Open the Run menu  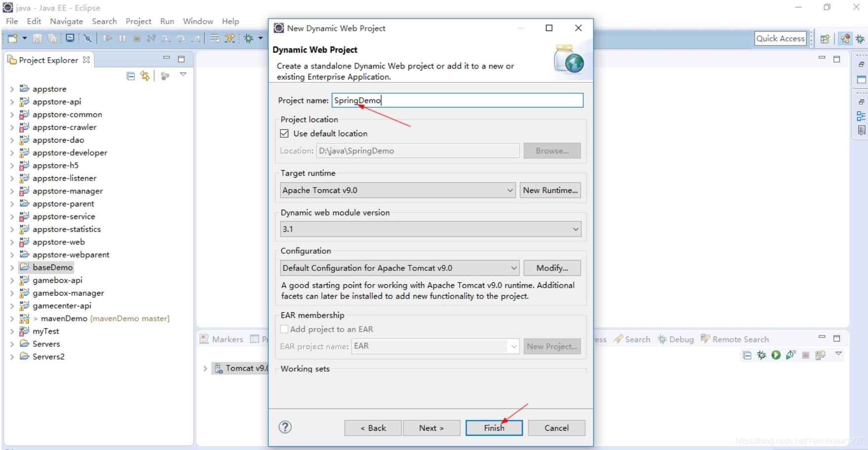tap(167, 21)
